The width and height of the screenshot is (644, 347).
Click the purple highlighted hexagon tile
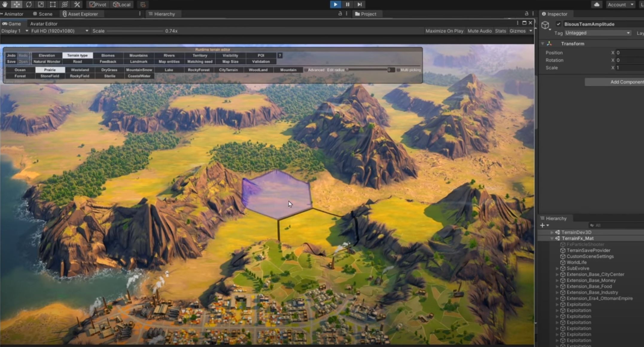[x=277, y=195]
